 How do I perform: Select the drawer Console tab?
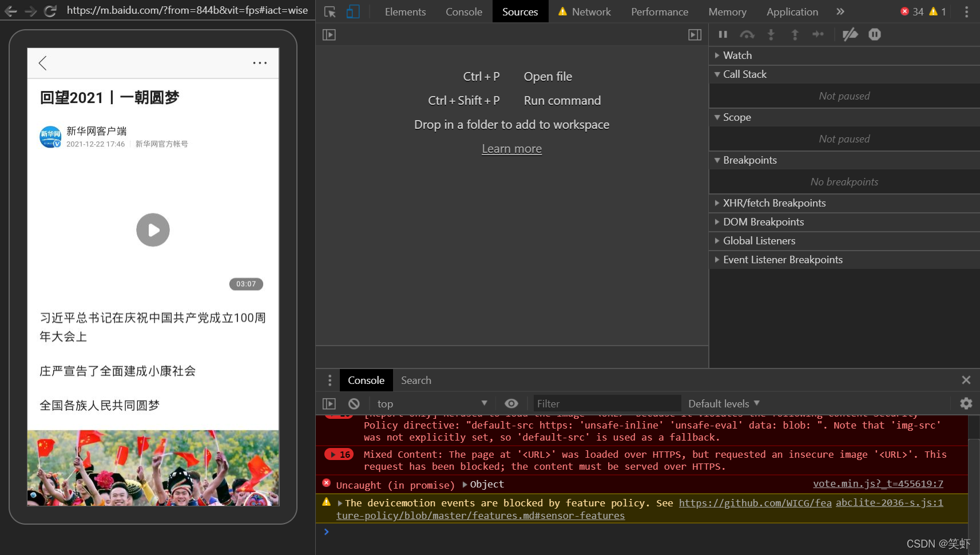pos(366,380)
